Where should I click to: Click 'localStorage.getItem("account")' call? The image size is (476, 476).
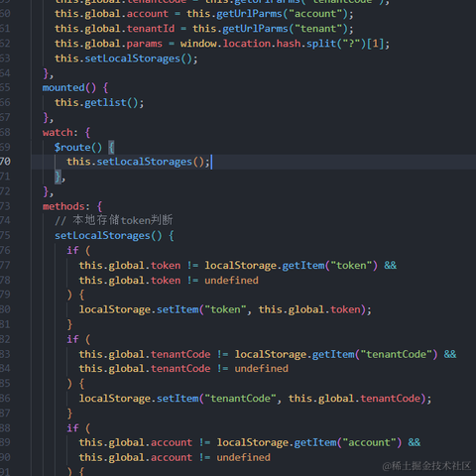(309, 442)
